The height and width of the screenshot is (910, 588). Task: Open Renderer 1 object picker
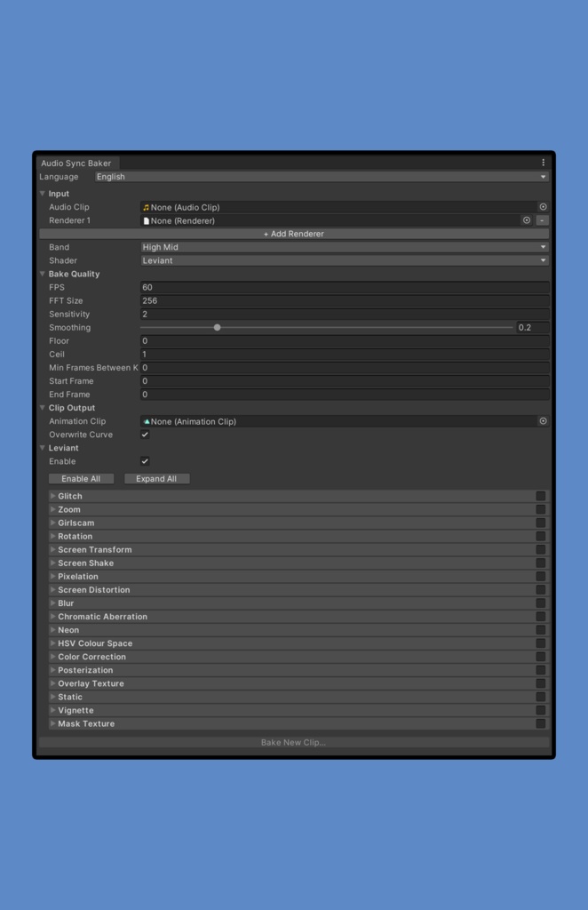pyautogui.click(x=527, y=220)
